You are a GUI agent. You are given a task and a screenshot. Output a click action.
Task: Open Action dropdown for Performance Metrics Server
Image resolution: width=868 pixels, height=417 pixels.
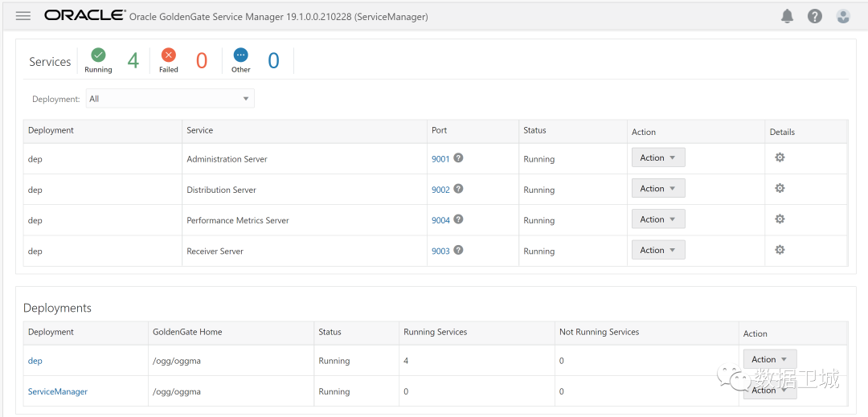coord(658,219)
